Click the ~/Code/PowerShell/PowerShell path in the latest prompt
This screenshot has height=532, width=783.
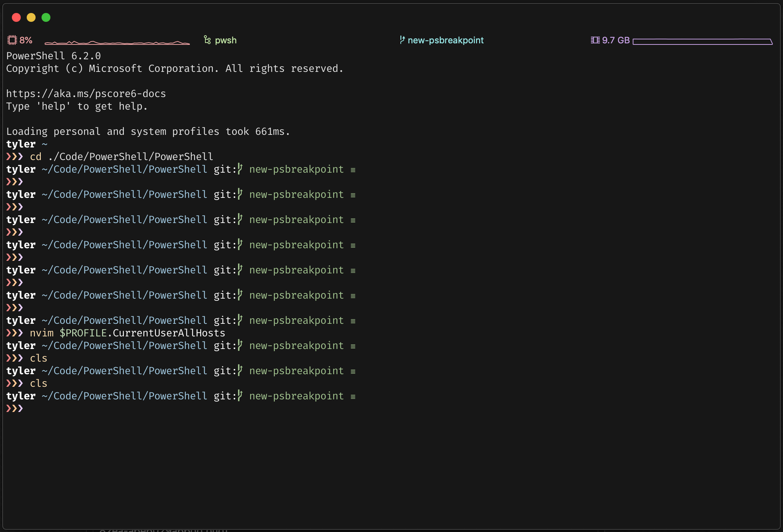124,396
